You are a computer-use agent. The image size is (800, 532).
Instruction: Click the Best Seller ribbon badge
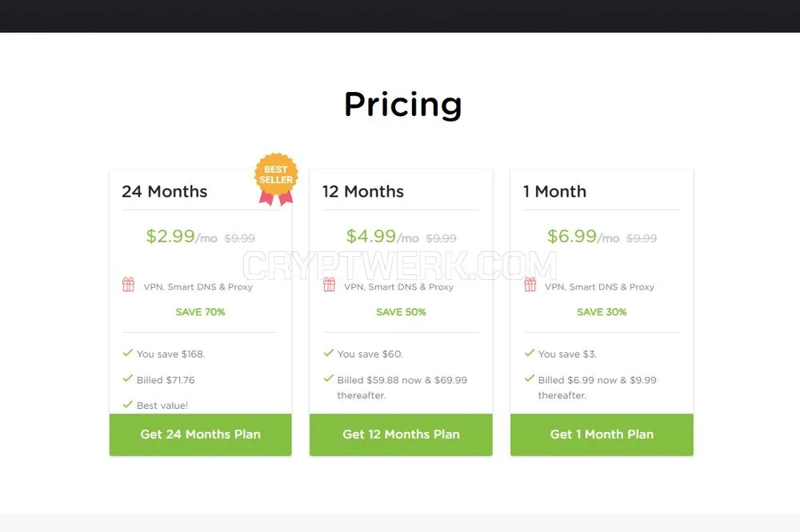276,179
